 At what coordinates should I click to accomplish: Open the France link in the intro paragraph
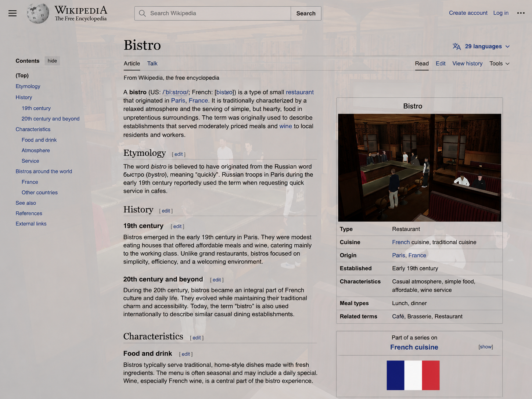click(198, 101)
